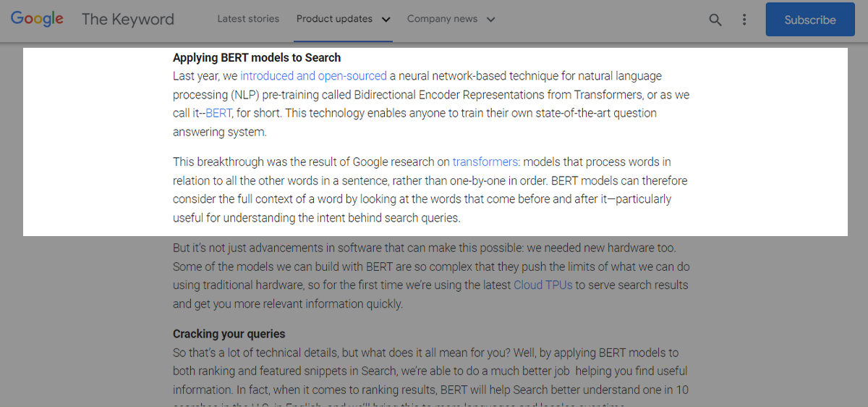Select the Company news menu item

(x=441, y=19)
